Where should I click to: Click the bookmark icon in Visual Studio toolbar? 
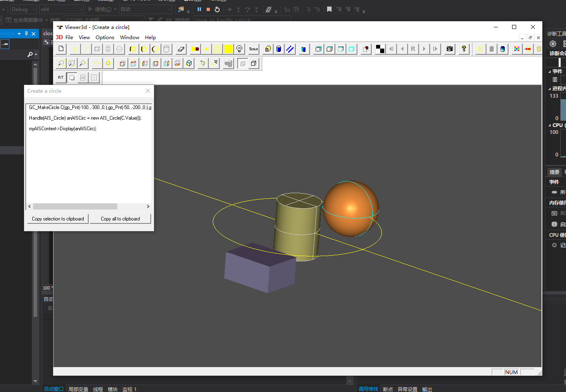tap(329, 9)
